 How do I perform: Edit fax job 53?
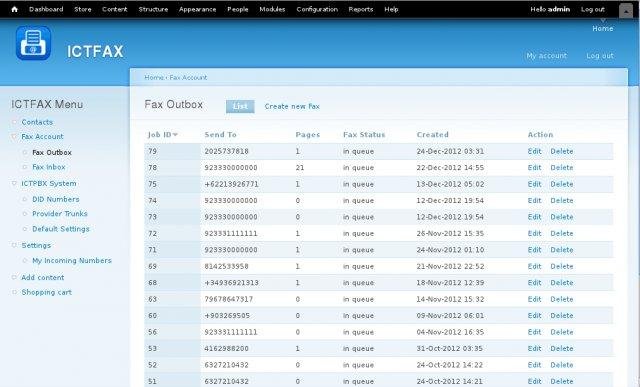pos(534,349)
